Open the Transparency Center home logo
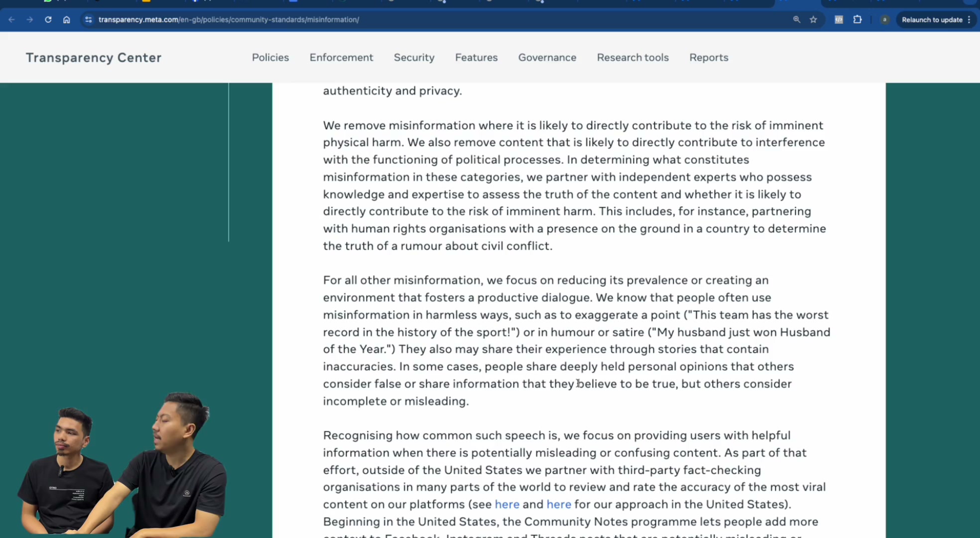The width and height of the screenshot is (980, 538). (x=94, y=57)
